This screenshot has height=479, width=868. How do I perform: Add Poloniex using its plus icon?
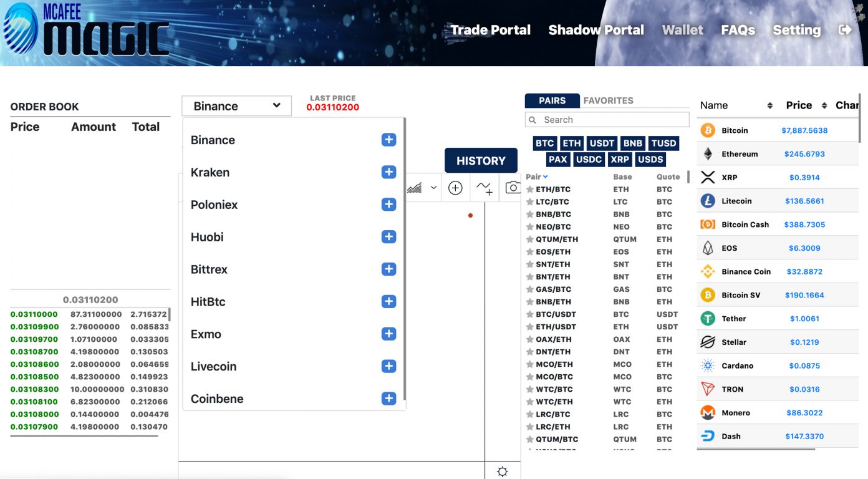388,205
